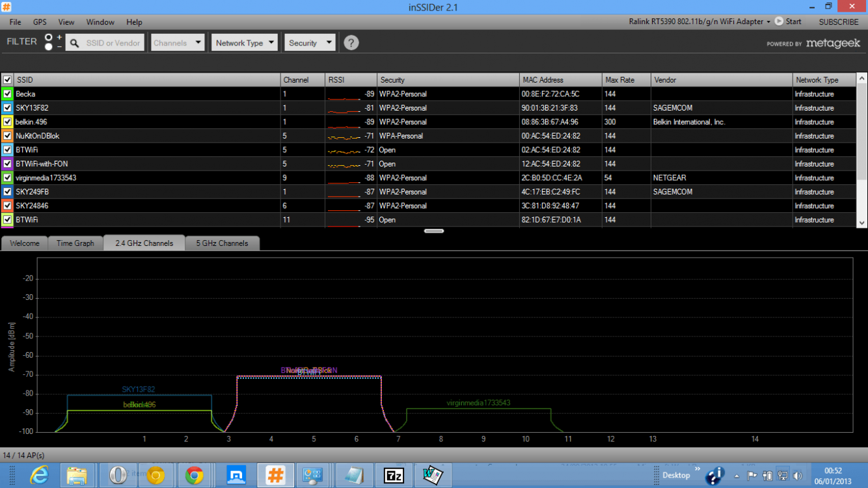The width and height of the screenshot is (868, 488).
Task: Open the 7-Zip taskbar icon
Action: click(x=393, y=476)
